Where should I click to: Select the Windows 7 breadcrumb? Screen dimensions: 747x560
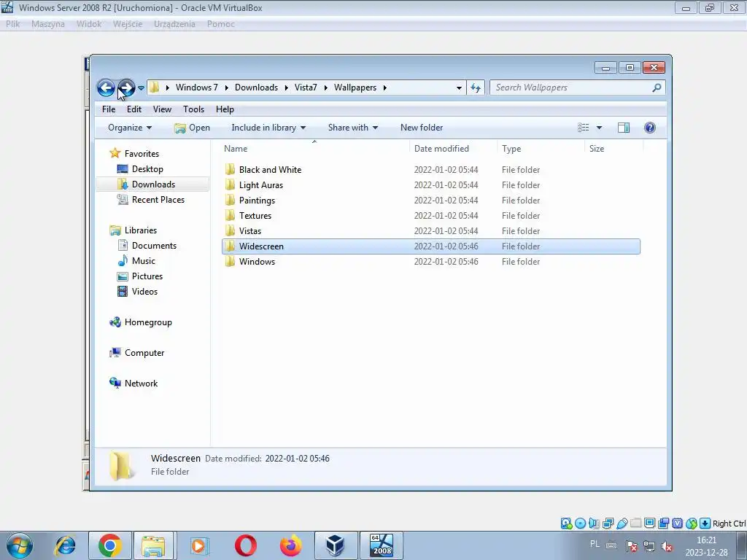[x=196, y=87]
